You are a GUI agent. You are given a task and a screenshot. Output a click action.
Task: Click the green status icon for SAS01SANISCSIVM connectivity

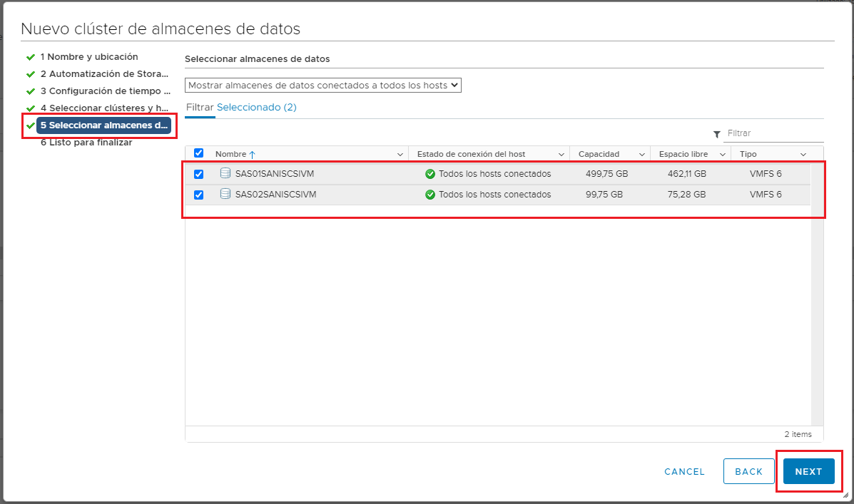[x=429, y=173]
